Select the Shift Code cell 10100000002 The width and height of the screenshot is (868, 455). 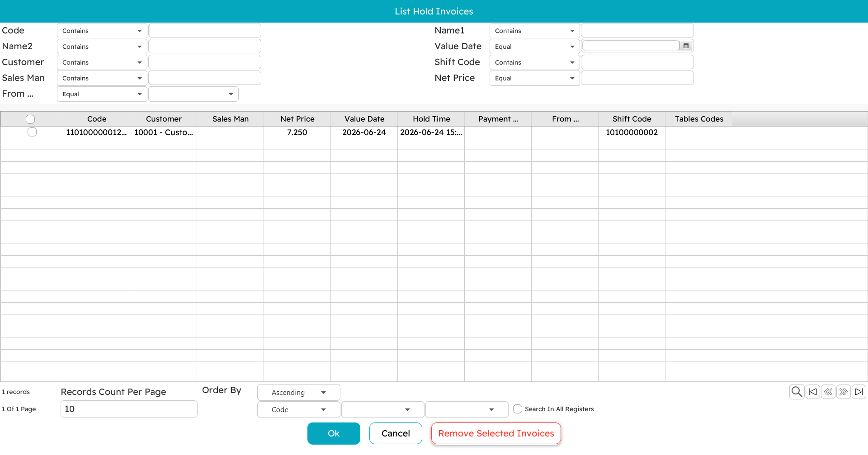click(632, 132)
